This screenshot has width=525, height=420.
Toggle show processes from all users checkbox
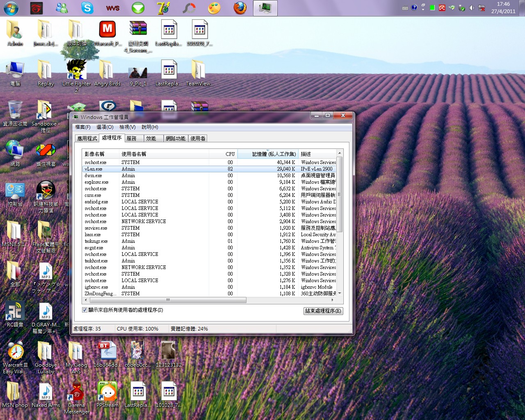tap(85, 310)
